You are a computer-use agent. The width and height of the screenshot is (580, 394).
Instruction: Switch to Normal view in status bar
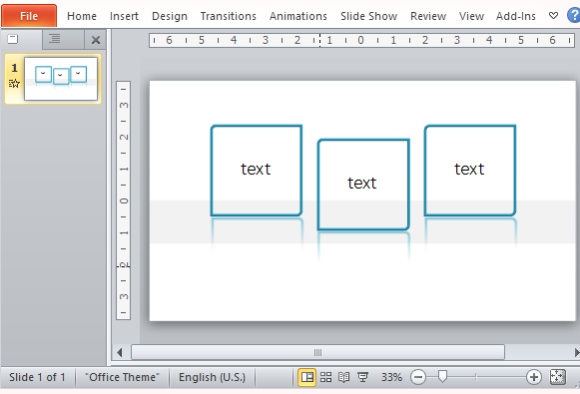307,377
